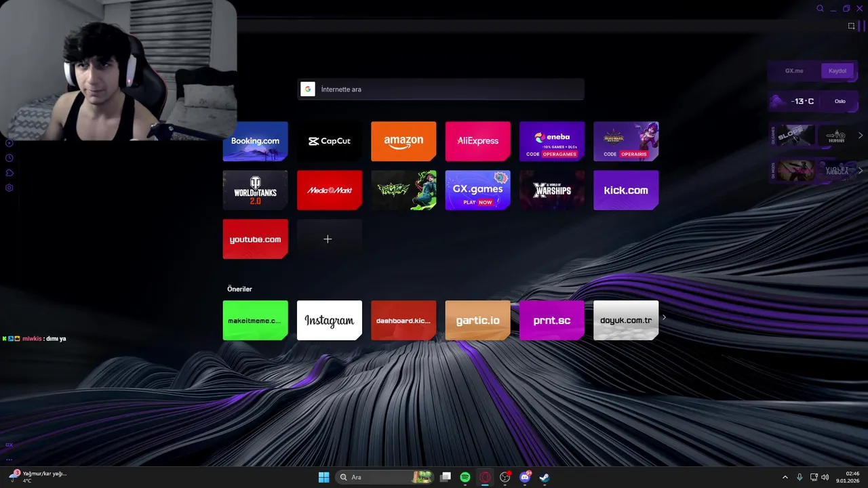Click the snapshot icon below title bar
Viewport: 868px width, 488px height.
(x=851, y=26)
